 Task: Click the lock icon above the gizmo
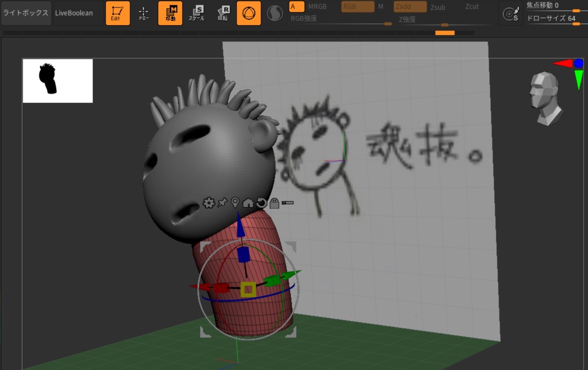tap(274, 203)
